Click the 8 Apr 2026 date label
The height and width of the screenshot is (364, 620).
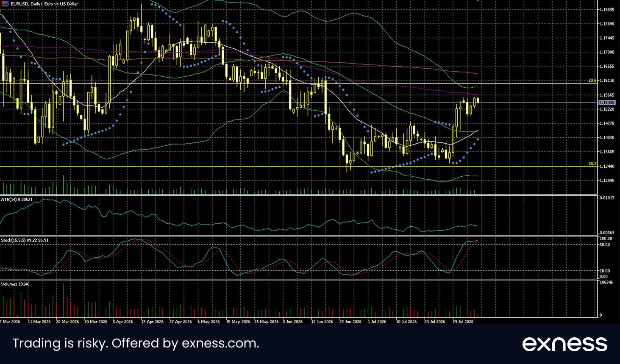point(123,322)
